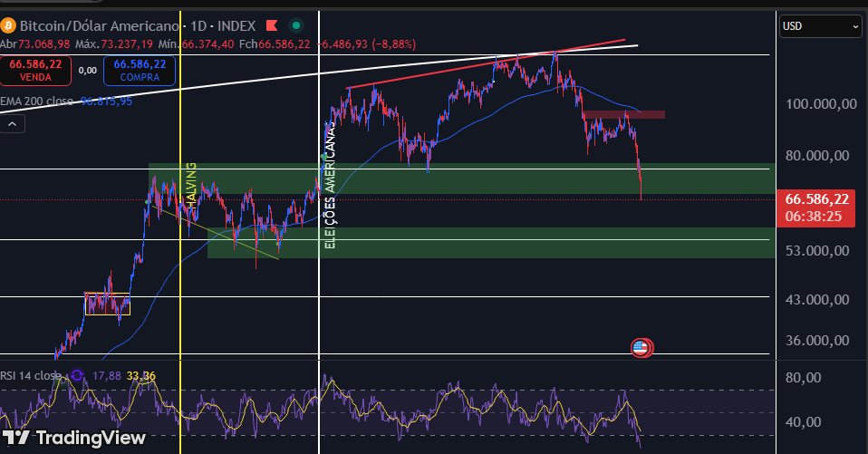Click the 1D timeframe label
This screenshot has height=454, width=868.
(x=198, y=25)
